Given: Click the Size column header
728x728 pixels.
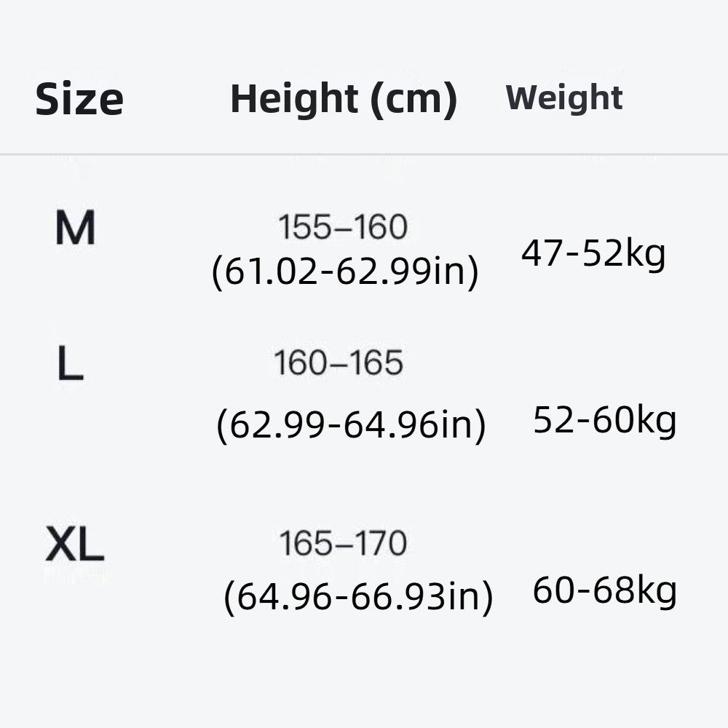Looking at the screenshot, I should tap(79, 100).
